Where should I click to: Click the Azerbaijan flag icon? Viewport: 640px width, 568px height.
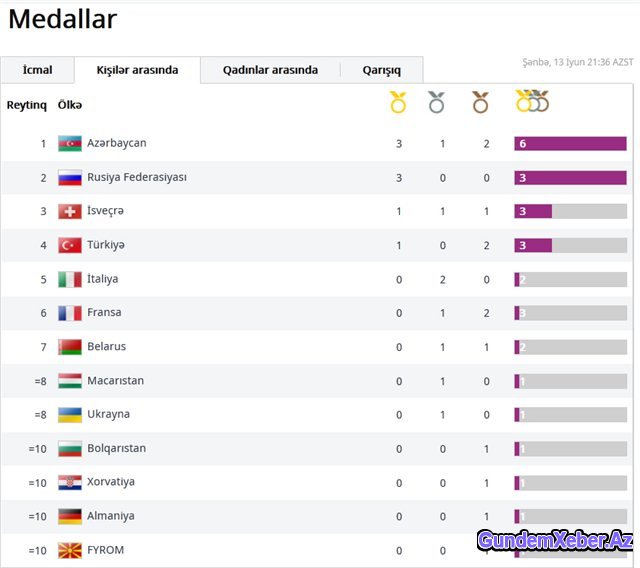70,143
